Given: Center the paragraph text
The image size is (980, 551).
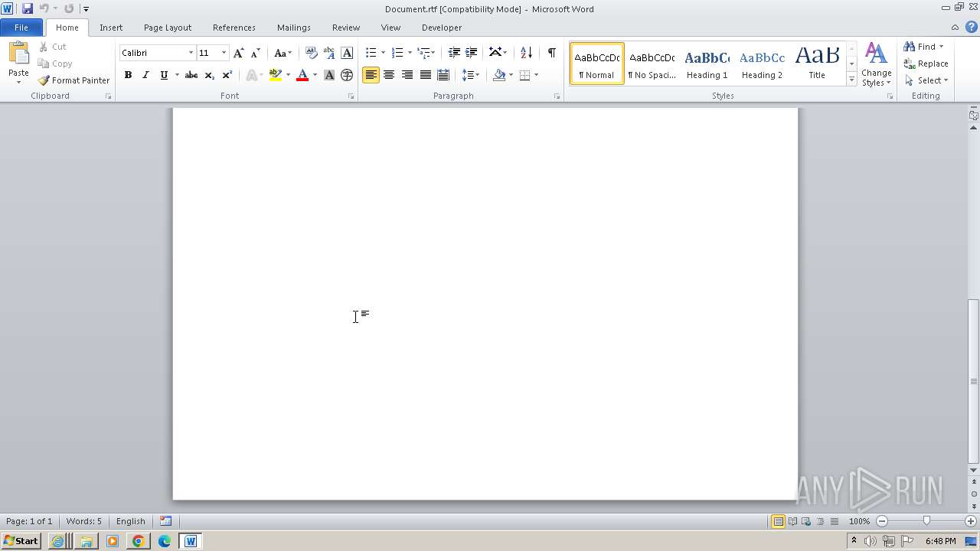Looking at the screenshot, I should click(x=389, y=75).
